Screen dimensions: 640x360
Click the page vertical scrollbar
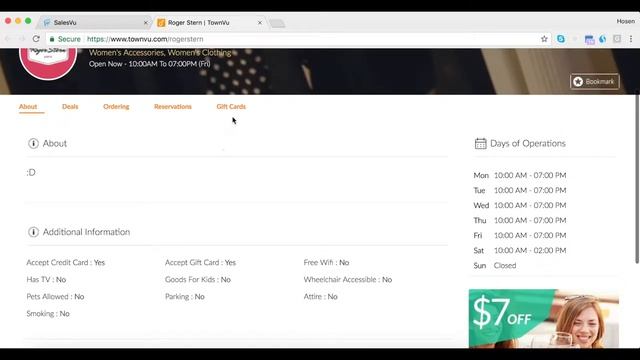tap(637, 180)
